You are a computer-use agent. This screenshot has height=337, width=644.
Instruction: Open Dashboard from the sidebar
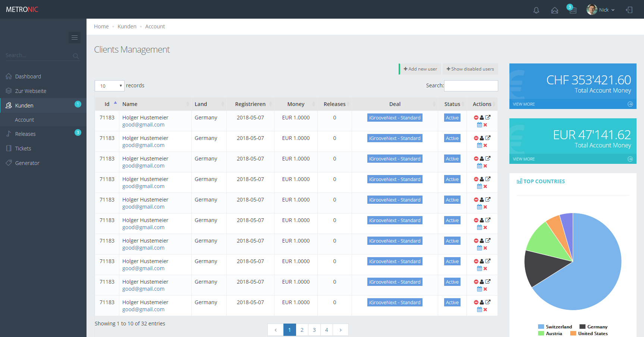(28, 77)
